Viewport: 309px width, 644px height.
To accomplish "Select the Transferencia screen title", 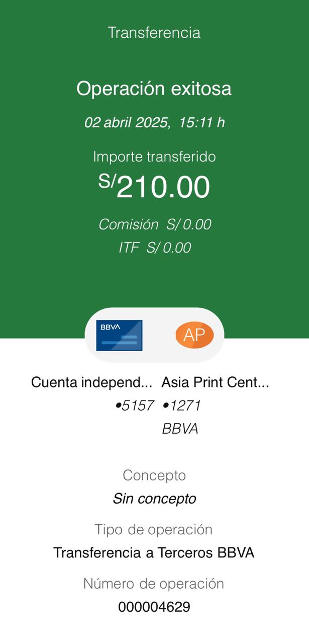I will click(154, 33).
